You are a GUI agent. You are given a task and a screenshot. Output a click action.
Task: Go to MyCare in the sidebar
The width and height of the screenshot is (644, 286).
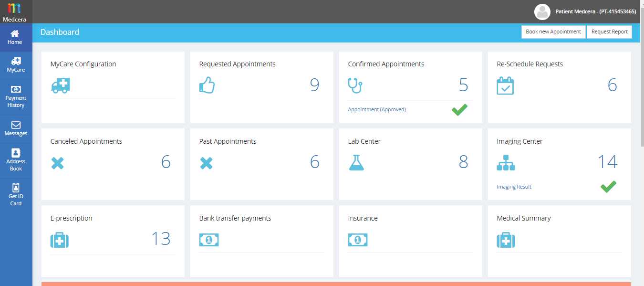[x=16, y=65]
